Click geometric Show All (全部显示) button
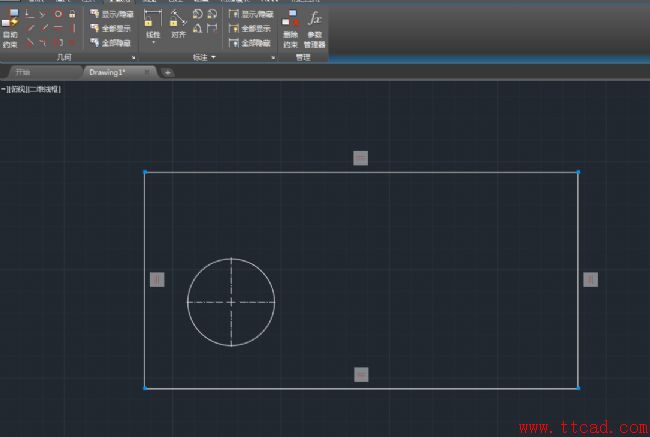This screenshot has width=650, height=437. tap(111, 29)
